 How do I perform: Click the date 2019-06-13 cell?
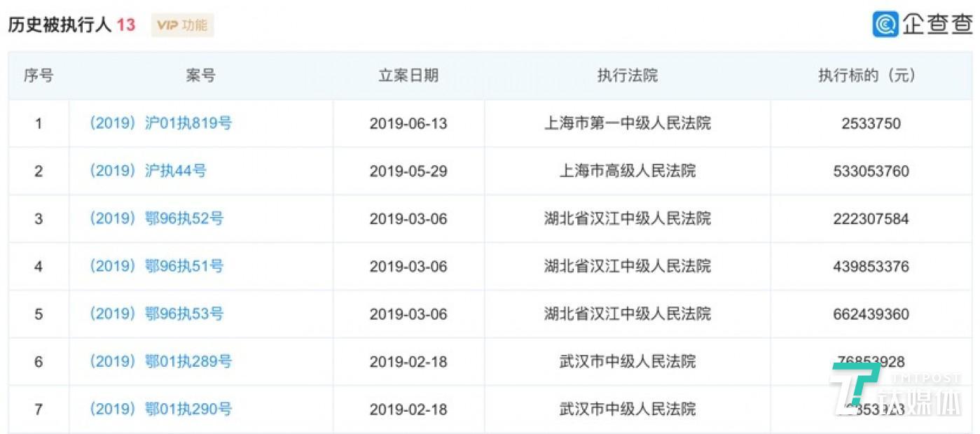pyautogui.click(x=408, y=123)
